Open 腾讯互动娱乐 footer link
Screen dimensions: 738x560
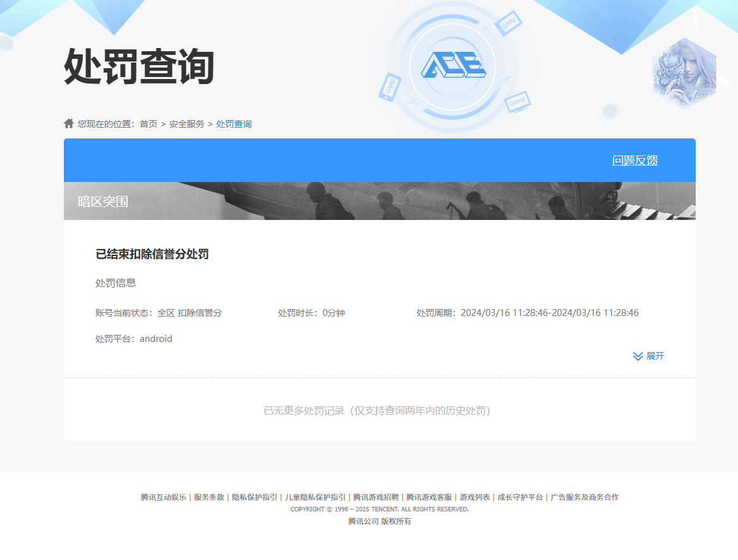point(164,497)
